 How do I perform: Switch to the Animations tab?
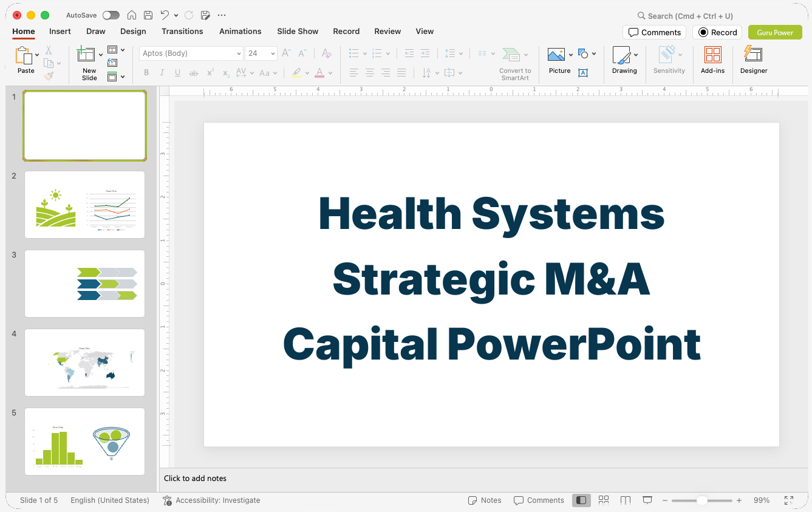click(x=241, y=31)
